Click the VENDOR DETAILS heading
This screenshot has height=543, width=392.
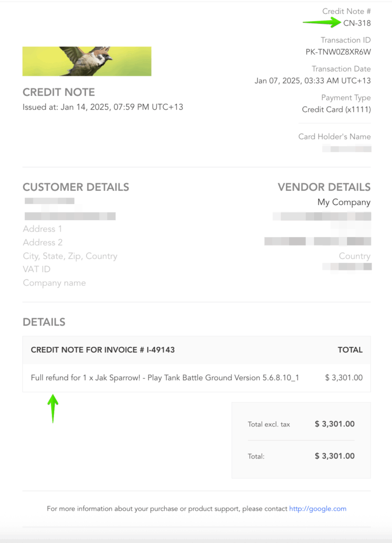click(324, 187)
